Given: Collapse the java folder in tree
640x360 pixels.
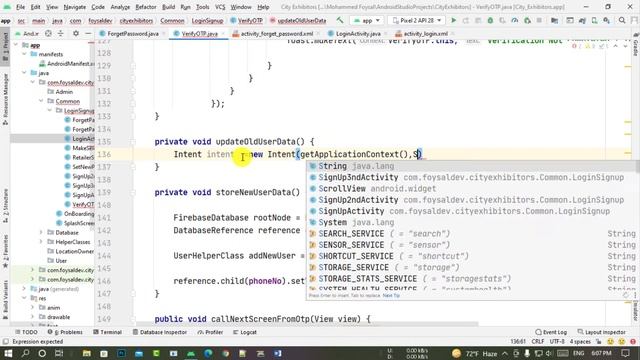Looking at the screenshot, I should [24, 73].
